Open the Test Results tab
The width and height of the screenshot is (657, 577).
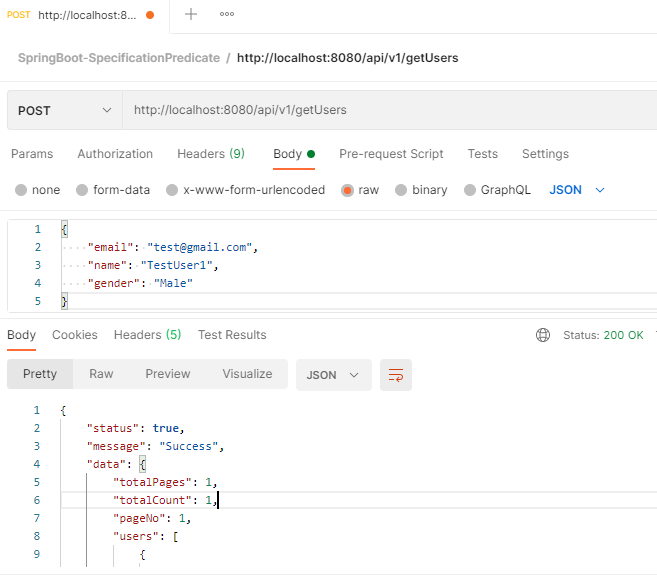pos(232,335)
